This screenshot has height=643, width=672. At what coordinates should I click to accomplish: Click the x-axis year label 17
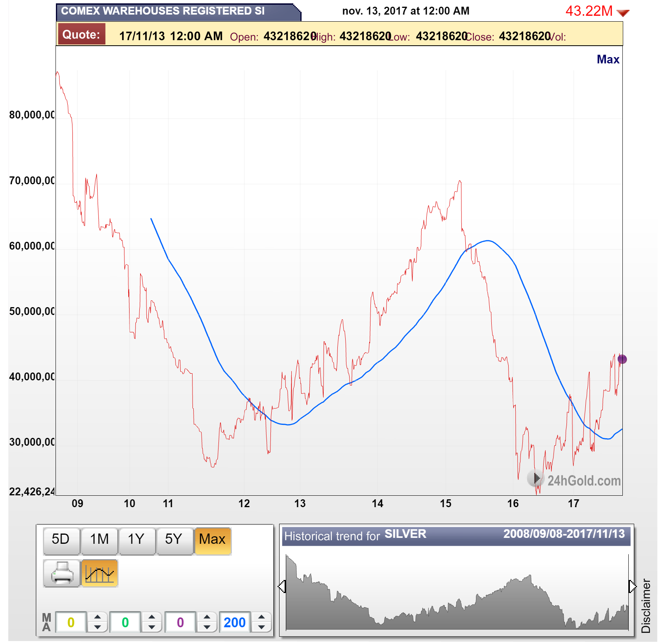pos(574,503)
